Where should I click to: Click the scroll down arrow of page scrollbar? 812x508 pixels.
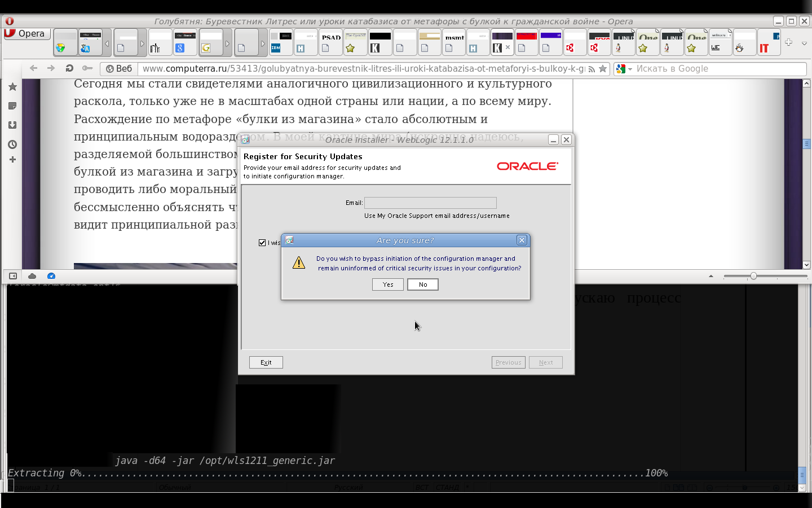(x=806, y=265)
